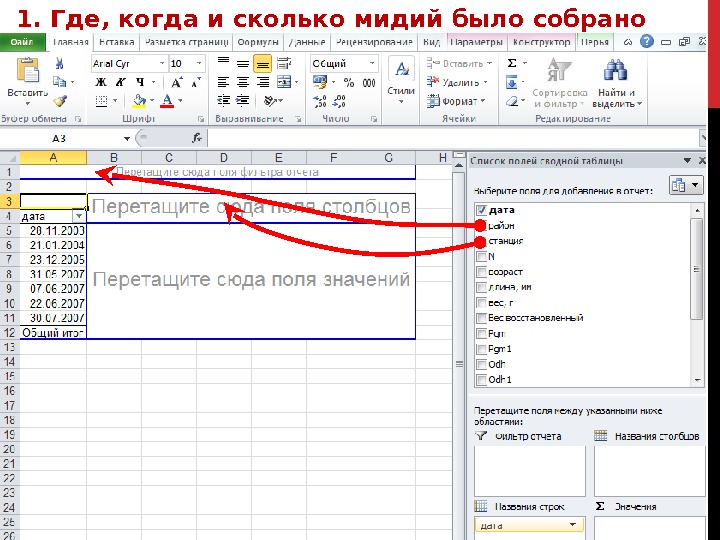720x540 pixels.
Task: Apply fill color with paint bucket icon
Action: pos(139,101)
